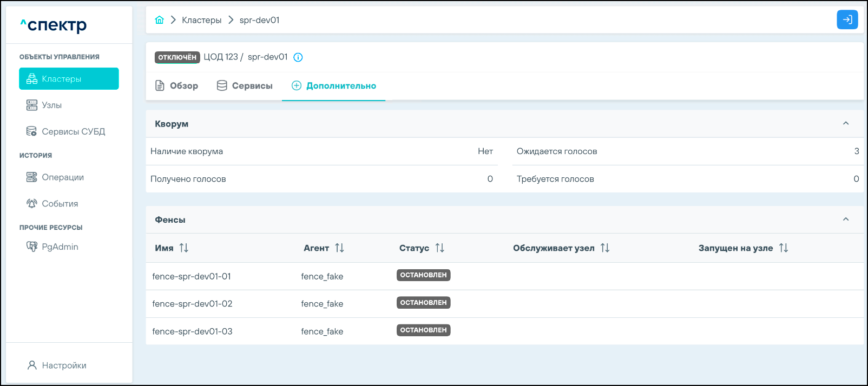Select the fence-spr-dev01-02 row
This screenshot has width=868, height=386.
click(x=192, y=304)
